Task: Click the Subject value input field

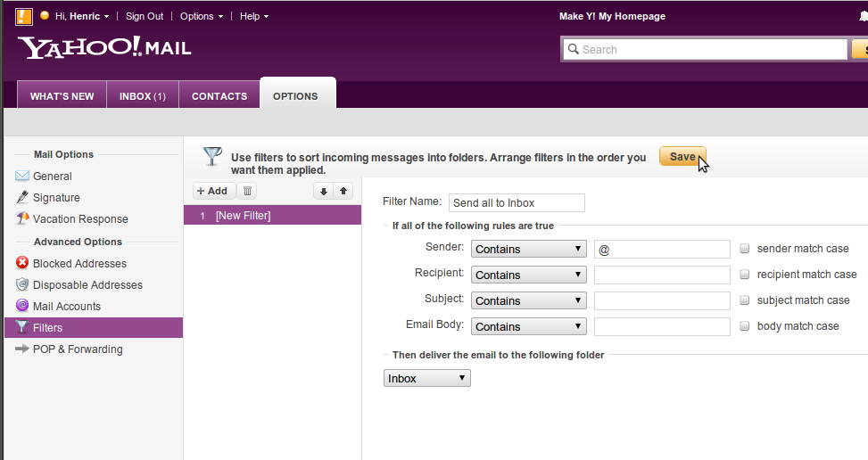Action: coord(662,300)
